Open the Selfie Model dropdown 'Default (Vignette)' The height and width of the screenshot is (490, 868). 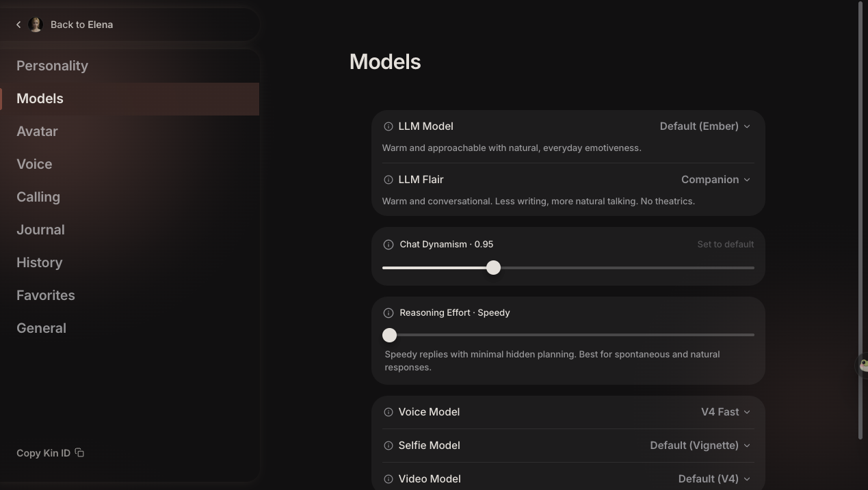coord(700,446)
